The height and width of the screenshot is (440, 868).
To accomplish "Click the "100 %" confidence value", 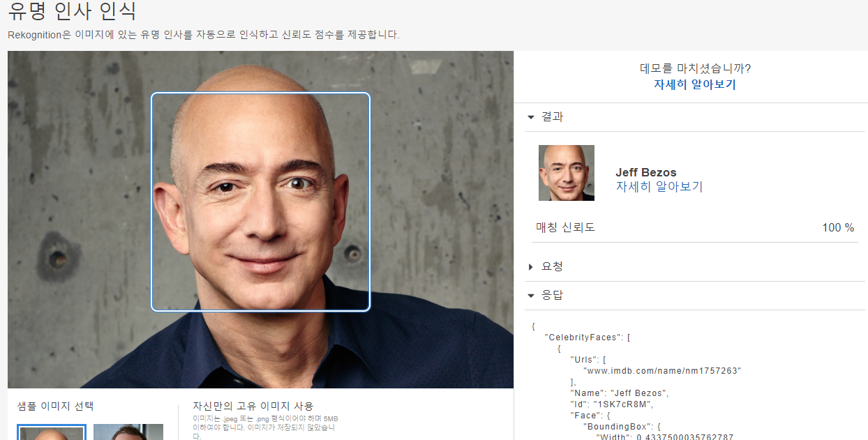I will pos(838,228).
